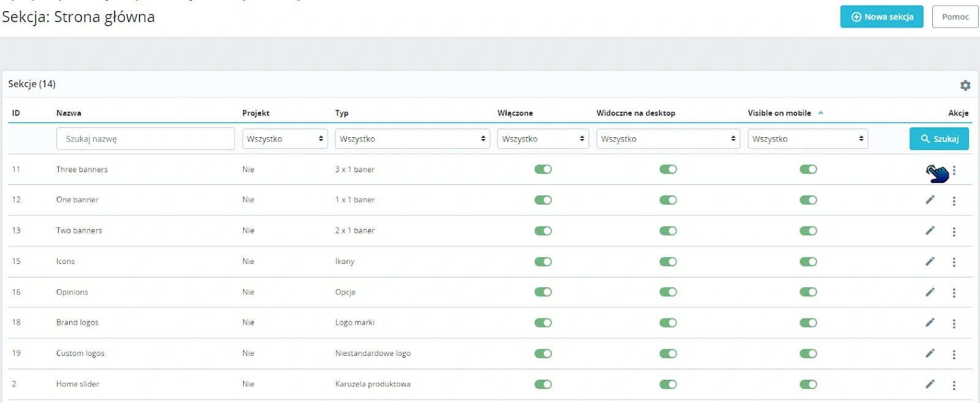The height and width of the screenshot is (403, 980).
Task: Sort by the Nazwa column header
Action: tap(69, 113)
